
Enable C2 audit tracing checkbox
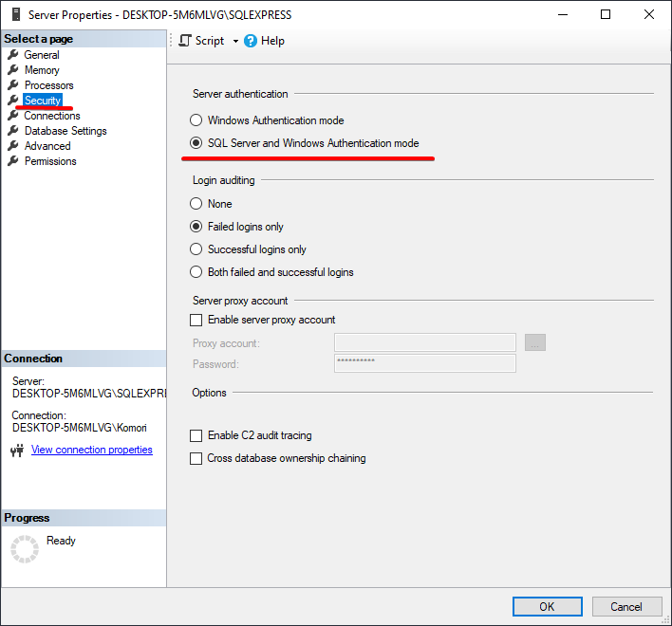pyautogui.click(x=196, y=435)
